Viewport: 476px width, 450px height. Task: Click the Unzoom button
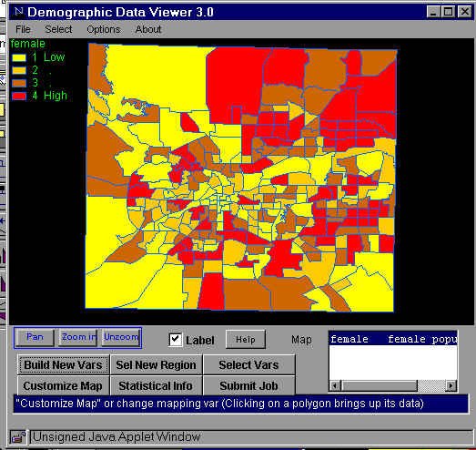(x=121, y=337)
